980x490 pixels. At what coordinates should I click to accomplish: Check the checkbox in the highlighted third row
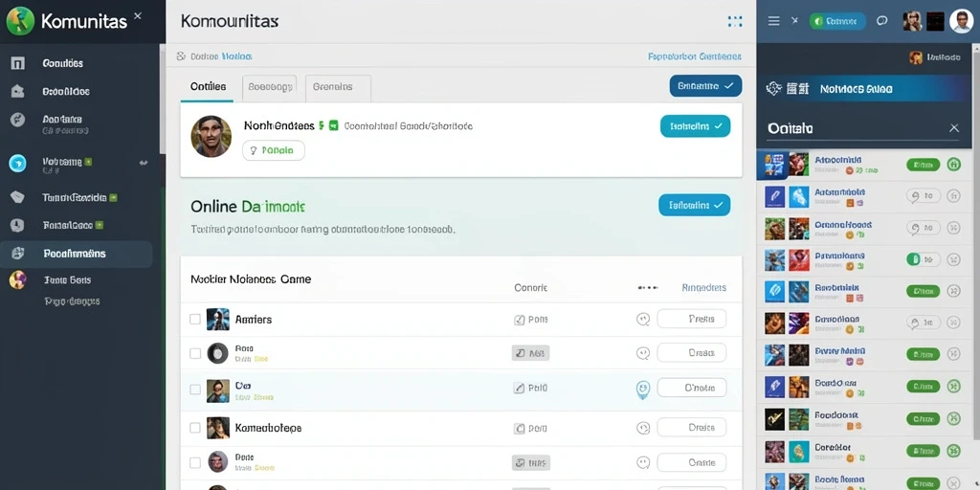pyautogui.click(x=195, y=390)
